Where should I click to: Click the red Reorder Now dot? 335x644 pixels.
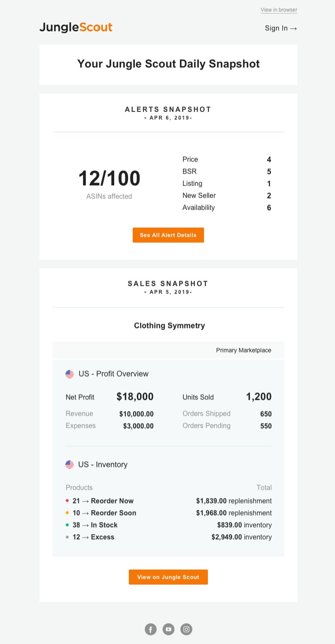pyautogui.click(x=67, y=501)
